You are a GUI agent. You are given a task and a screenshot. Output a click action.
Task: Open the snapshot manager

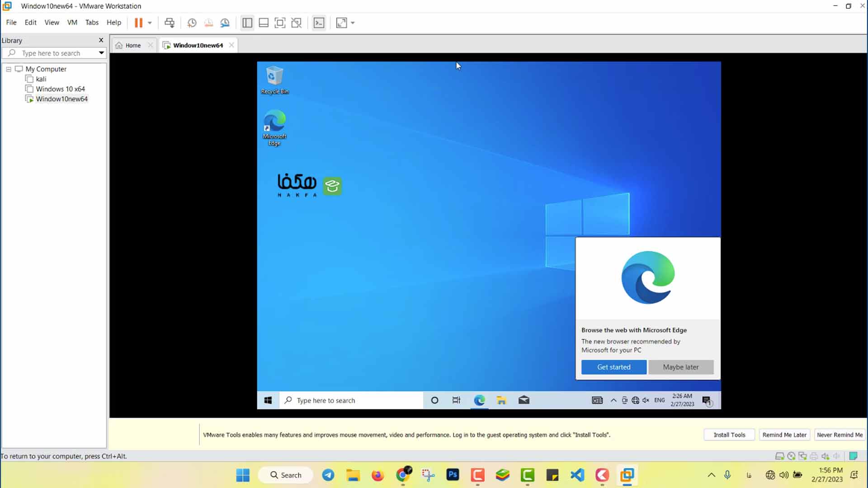225,23
